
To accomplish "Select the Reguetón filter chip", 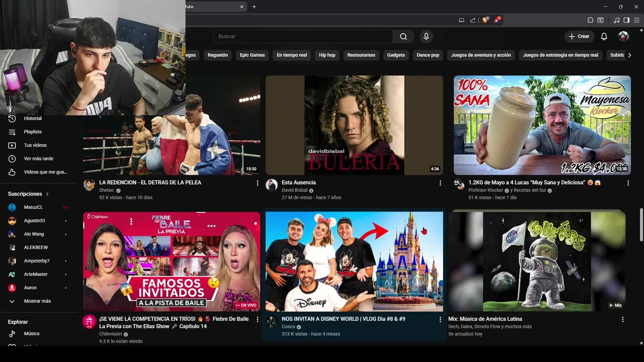I will click(x=218, y=55).
